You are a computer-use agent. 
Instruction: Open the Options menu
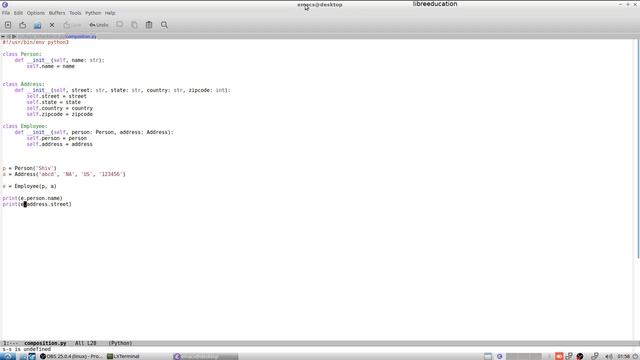(x=36, y=13)
